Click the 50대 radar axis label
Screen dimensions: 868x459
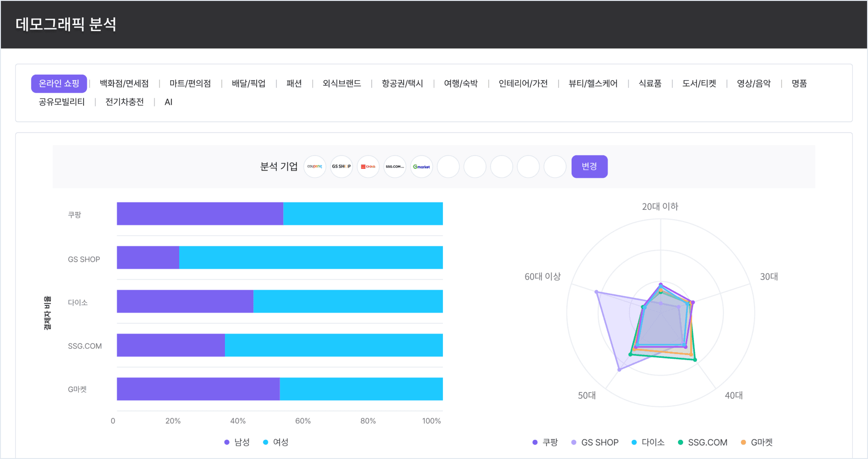[x=587, y=396]
